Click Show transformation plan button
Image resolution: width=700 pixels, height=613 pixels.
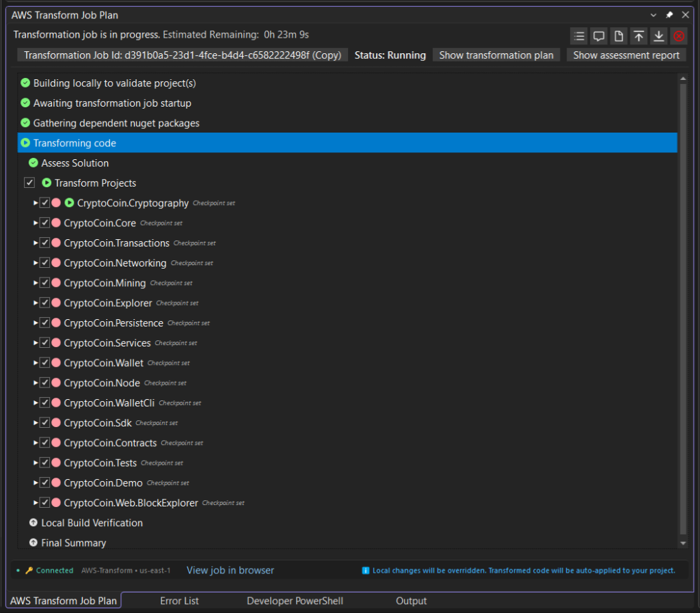[x=496, y=55]
